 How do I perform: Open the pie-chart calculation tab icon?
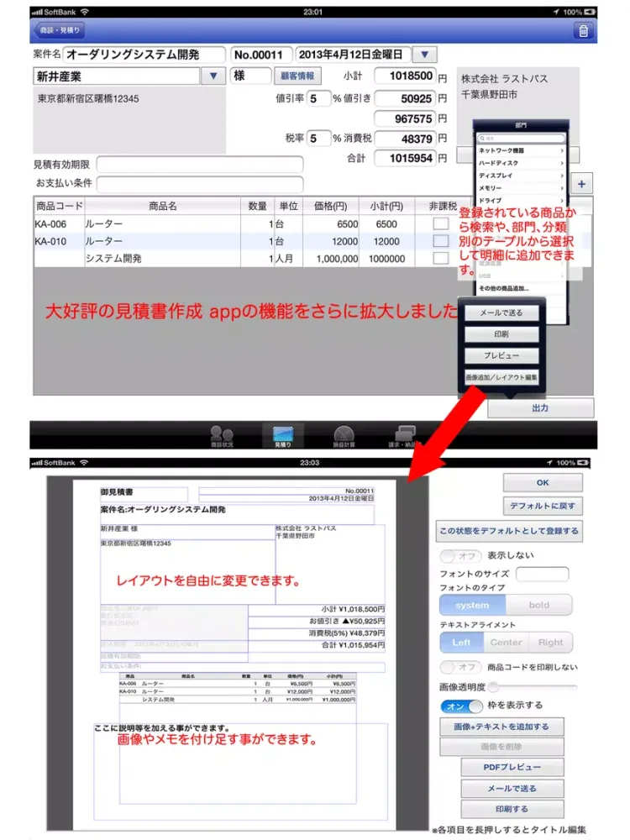pyautogui.click(x=344, y=434)
